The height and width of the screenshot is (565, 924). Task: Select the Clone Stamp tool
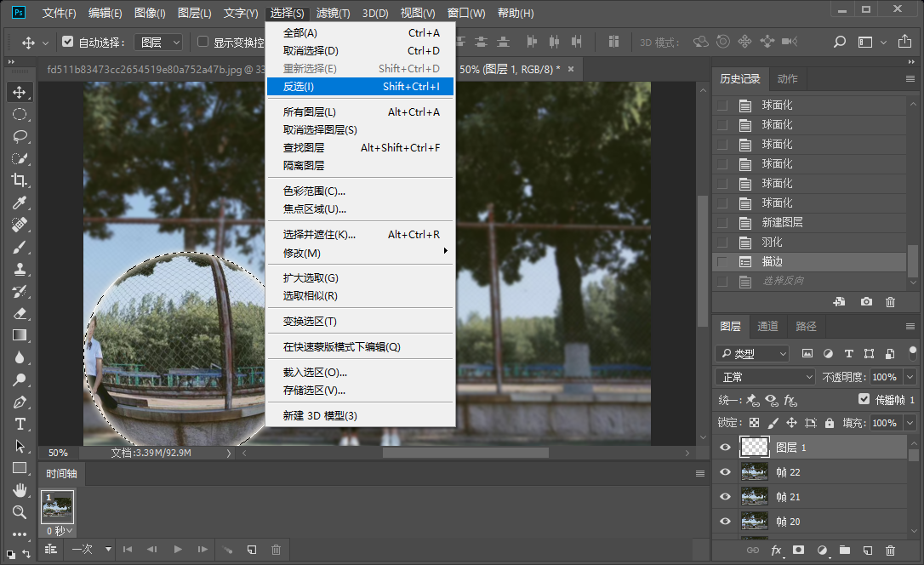tap(20, 269)
